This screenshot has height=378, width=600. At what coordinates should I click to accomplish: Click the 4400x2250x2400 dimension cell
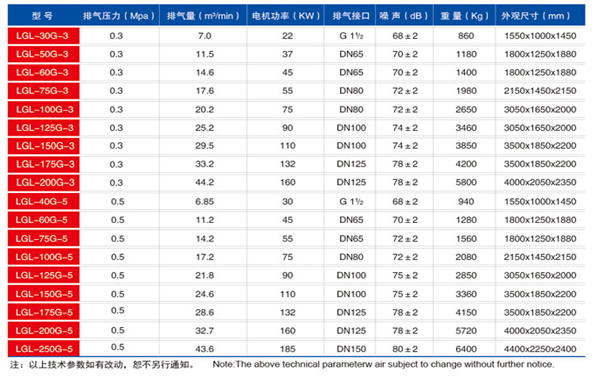[540, 349]
